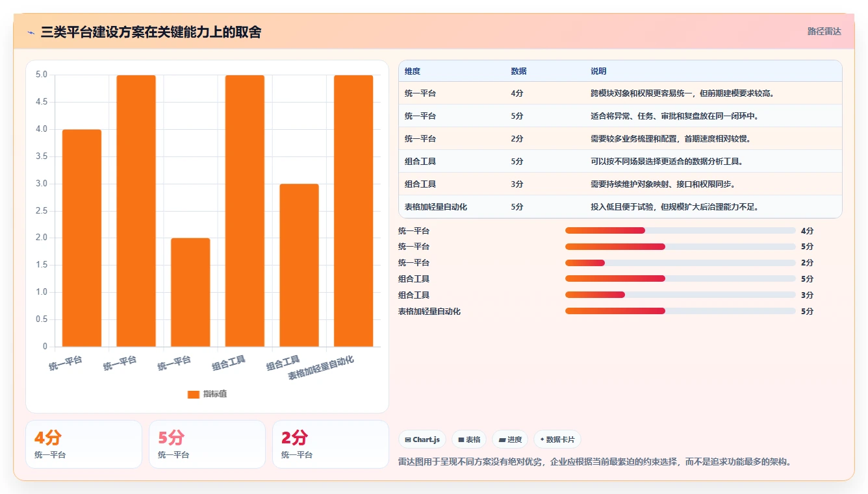Click the 4分 data card
The height and width of the screenshot is (494, 868).
click(84, 445)
